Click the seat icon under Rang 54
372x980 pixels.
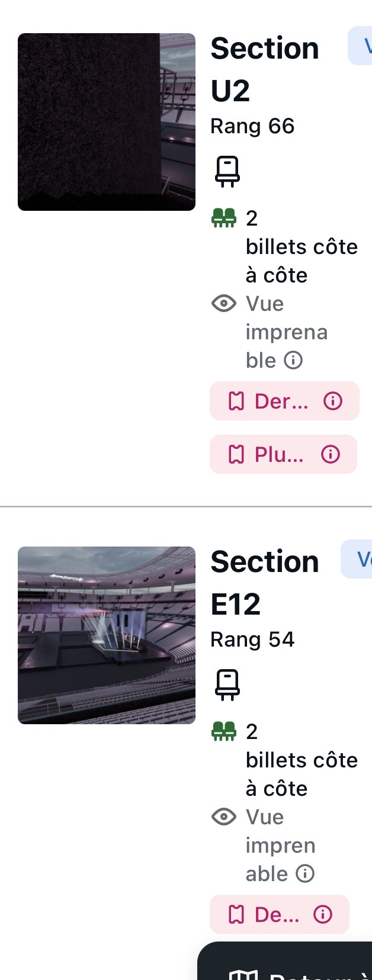click(x=227, y=685)
